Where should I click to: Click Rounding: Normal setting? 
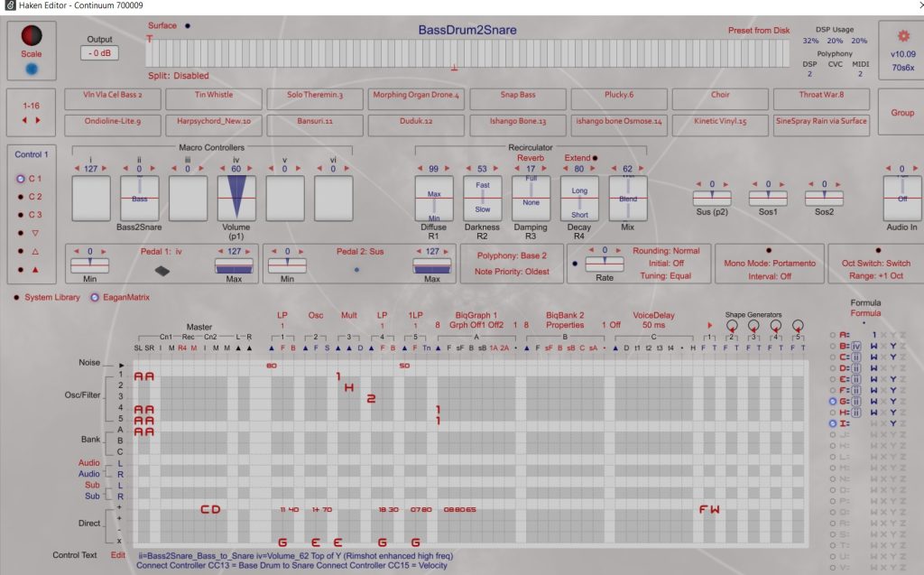[666, 251]
